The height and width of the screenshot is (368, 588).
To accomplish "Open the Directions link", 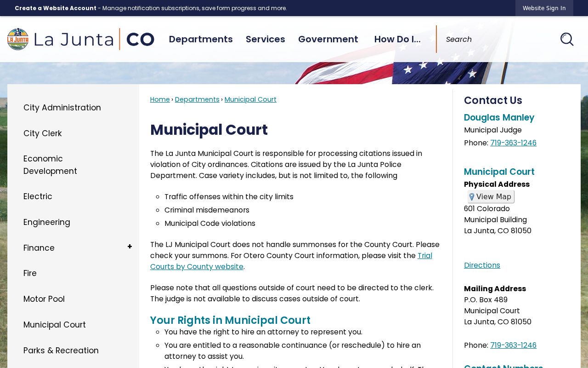I will pos(482,265).
